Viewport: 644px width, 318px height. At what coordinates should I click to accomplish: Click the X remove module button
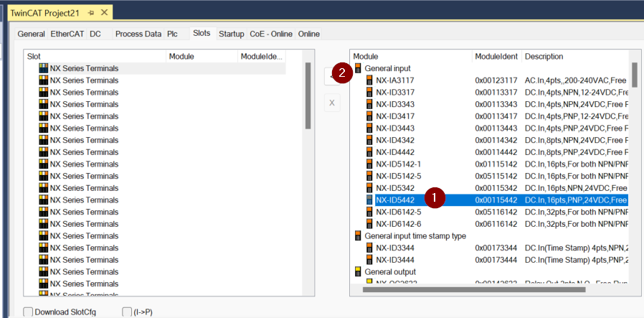[332, 103]
